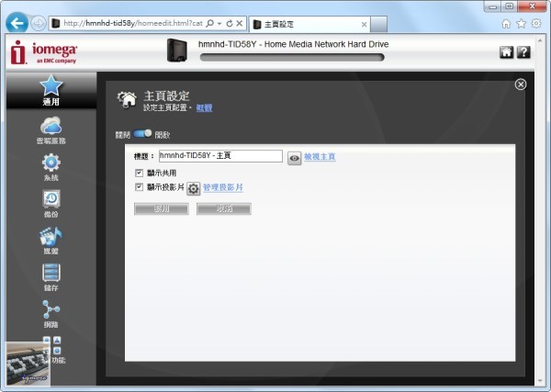This screenshot has height=392, width=551.
Task: Click the Iomega logo
Action: coord(43,52)
